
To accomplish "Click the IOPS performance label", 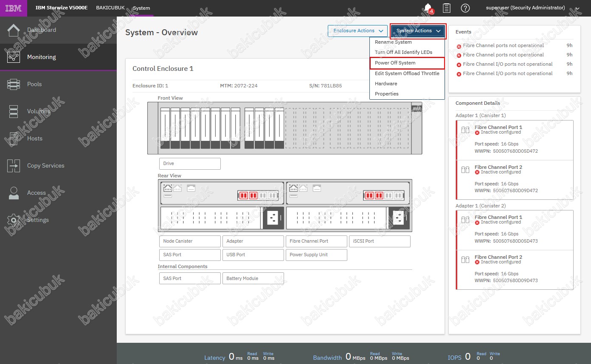I will (455, 358).
